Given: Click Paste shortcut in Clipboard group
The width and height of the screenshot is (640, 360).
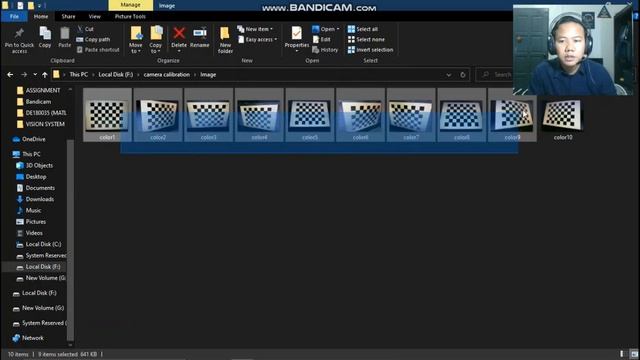Looking at the screenshot, I should click(98, 50).
